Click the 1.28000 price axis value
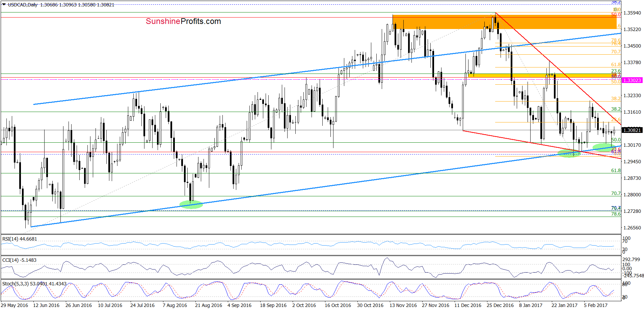 coord(632,195)
